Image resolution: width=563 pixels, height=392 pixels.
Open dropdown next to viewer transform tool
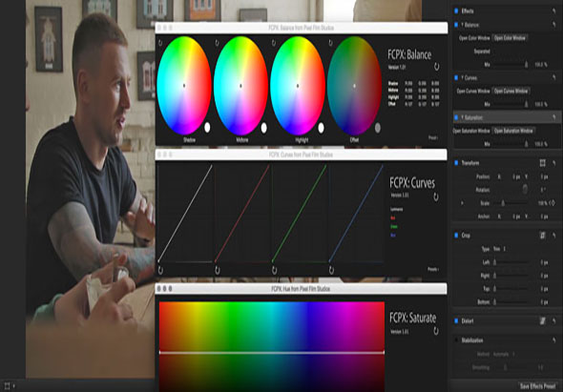click(x=14, y=386)
